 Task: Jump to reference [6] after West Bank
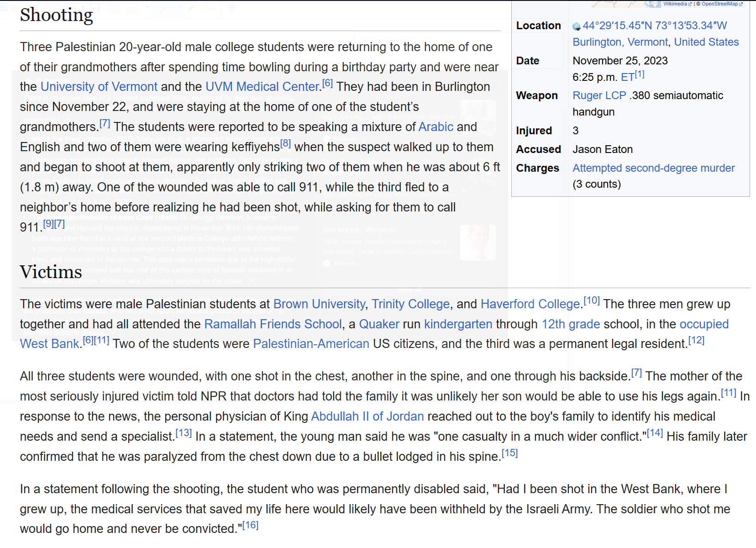pos(88,340)
